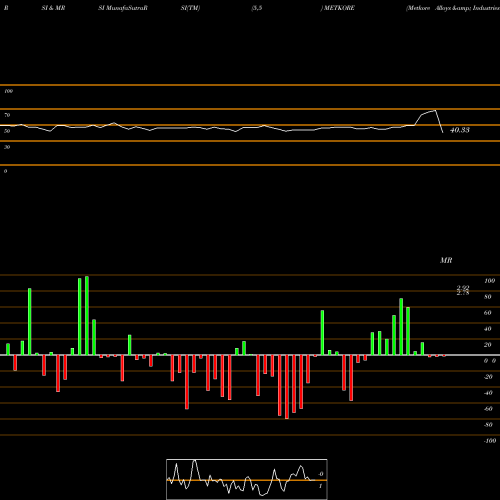Click the MR axis label -100
500x500 pixels.
point(490,441)
